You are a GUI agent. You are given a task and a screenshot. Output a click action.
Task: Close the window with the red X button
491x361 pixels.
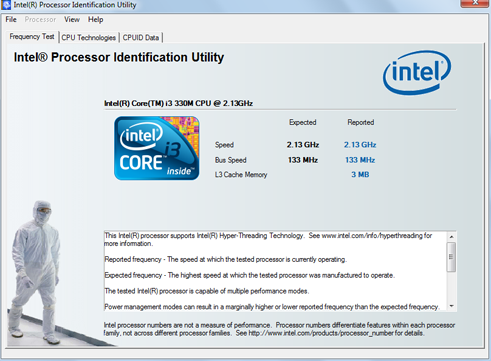coord(474,3)
